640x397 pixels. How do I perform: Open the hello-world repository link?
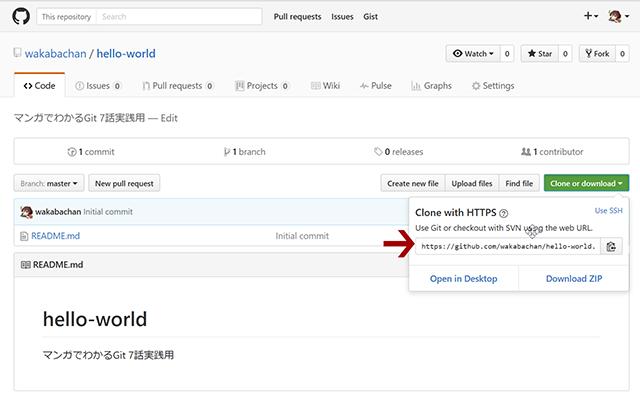126,53
